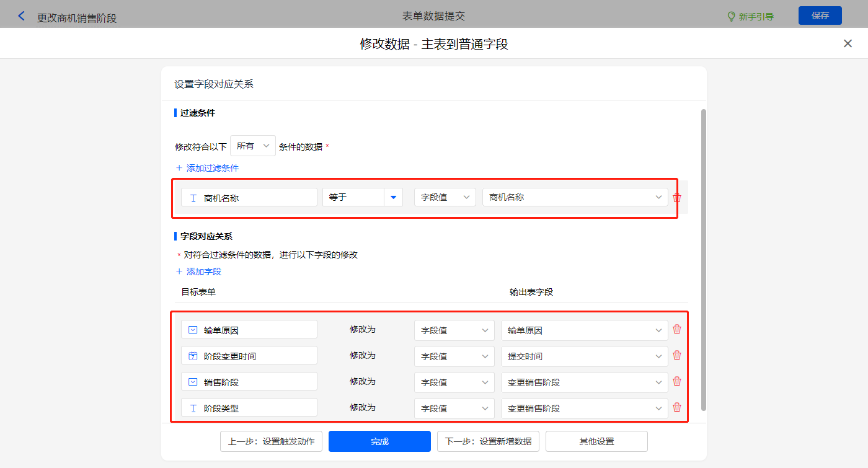Click trash icon for 阶段类型 row
Screen dimensions: 868x468
pos(677,408)
